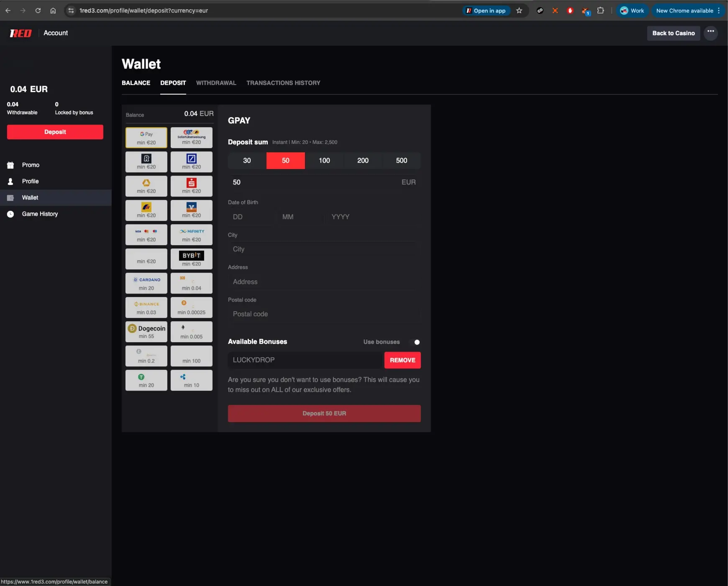Click the red hand blocker extension
Viewport: 728px width, 586px height.
(x=570, y=10)
